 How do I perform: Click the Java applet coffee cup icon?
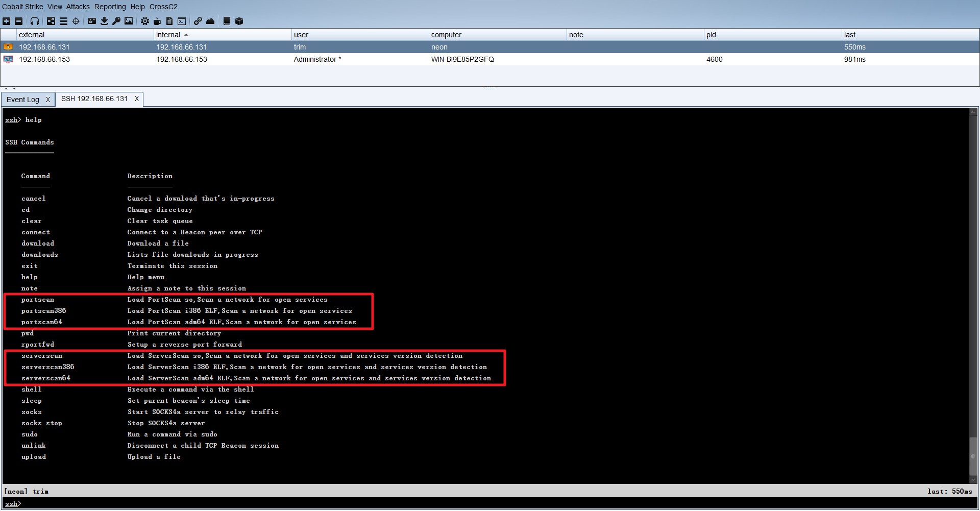pos(157,21)
